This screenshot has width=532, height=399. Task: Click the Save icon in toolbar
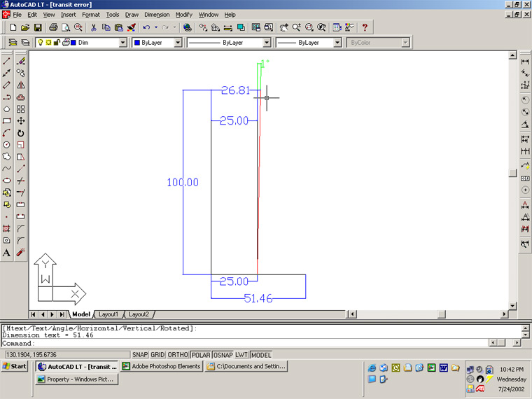[38, 27]
